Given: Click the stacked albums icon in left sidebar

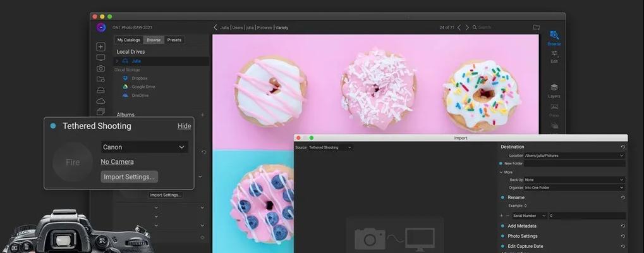Looking at the screenshot, I should tap(100, 111).
